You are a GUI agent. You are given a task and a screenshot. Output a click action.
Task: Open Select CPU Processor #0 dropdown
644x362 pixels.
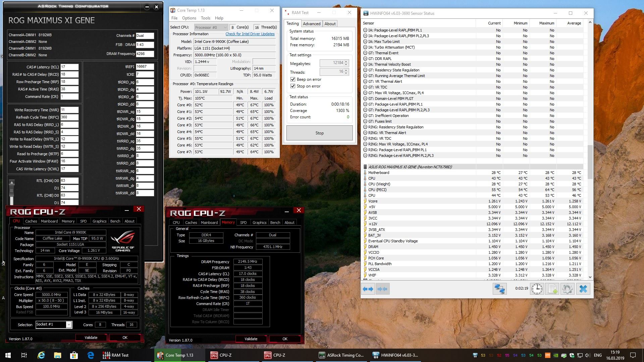(211, 27)
